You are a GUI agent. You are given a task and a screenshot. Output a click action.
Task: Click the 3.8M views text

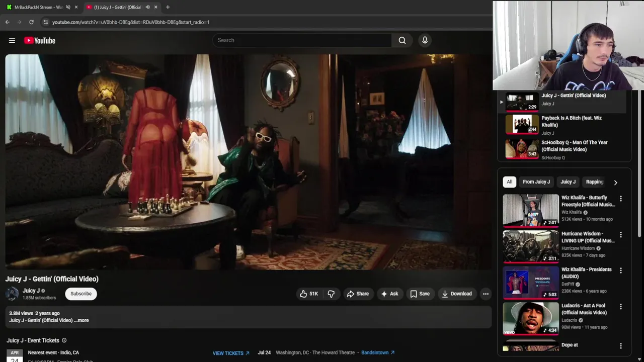pyautogui.click(x=21, y=313)
